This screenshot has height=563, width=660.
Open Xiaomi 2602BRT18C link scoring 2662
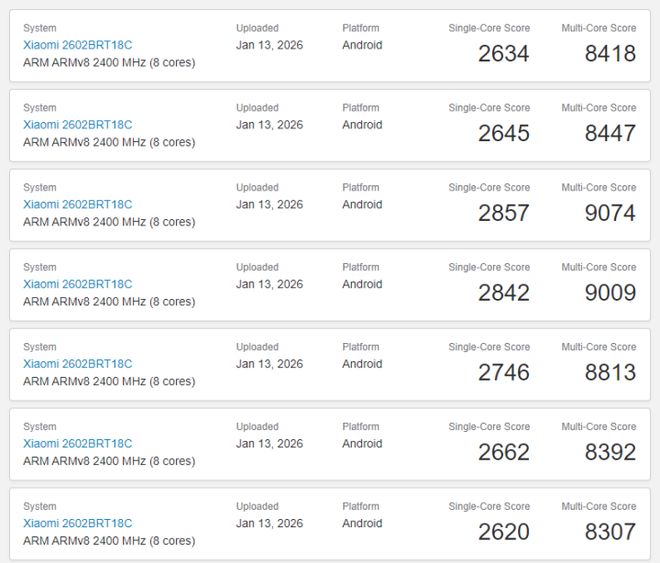[x=77, y=444]
